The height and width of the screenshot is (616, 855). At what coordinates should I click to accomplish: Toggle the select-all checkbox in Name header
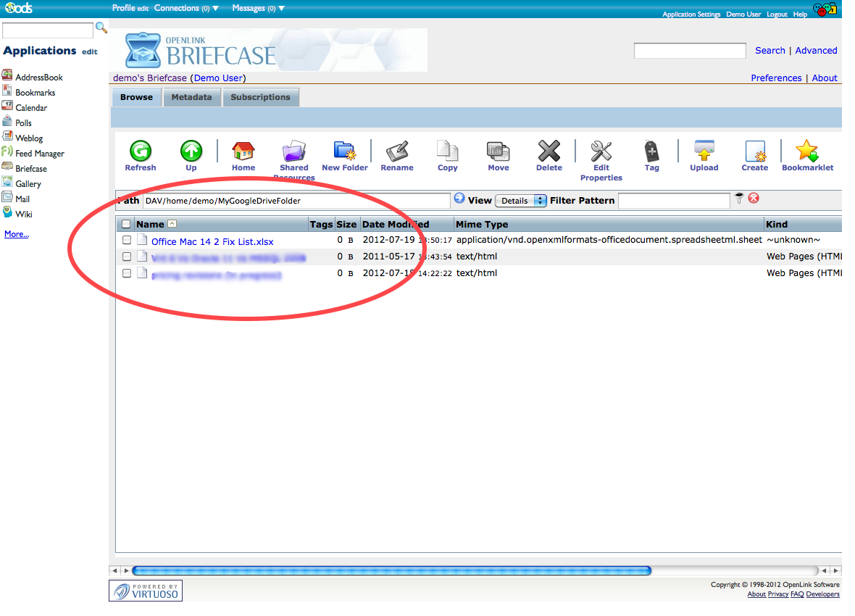click(127, 224)
